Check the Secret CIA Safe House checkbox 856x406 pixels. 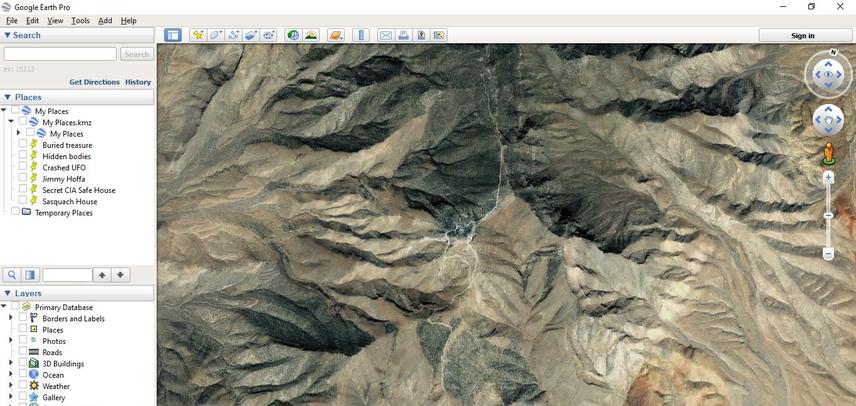tap(22, 190)
